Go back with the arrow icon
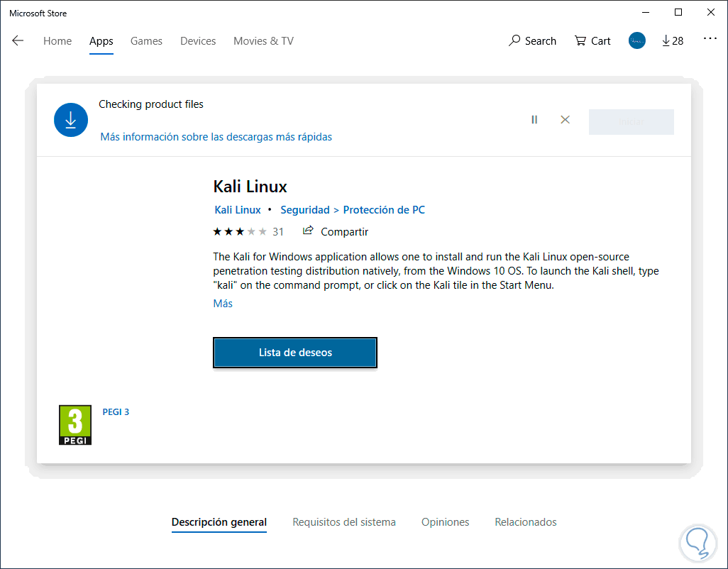The image size is (728, 569). [18, 41]
